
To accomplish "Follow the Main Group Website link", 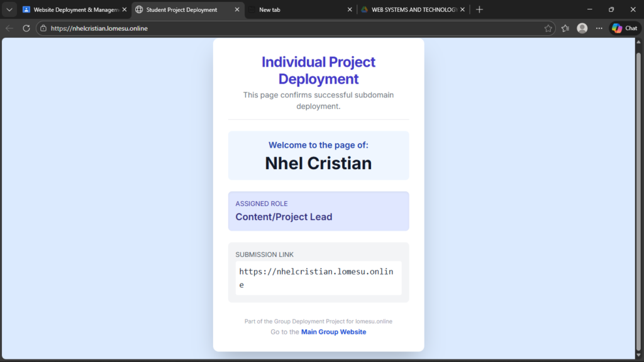I will pos(333,332).
